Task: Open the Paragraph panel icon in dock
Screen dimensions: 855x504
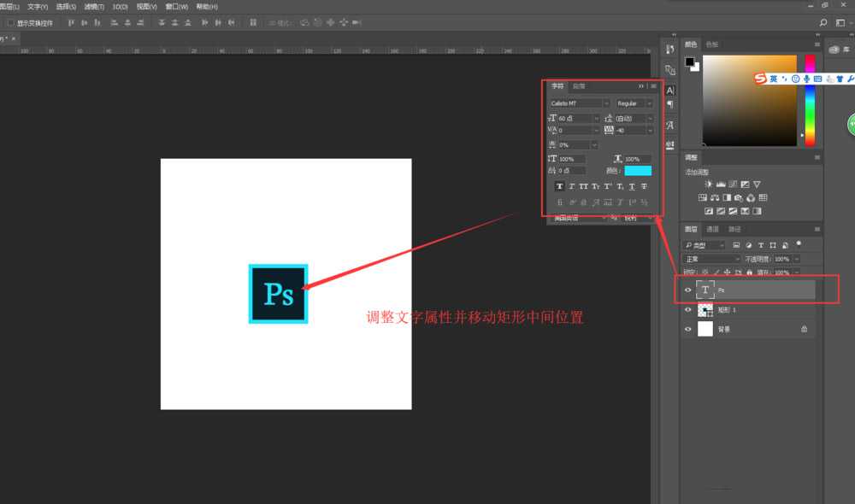Action: [670, 104]
